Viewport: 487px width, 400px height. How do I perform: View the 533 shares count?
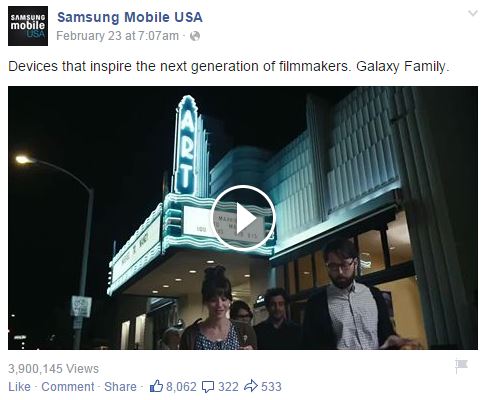tap(271, 387)
